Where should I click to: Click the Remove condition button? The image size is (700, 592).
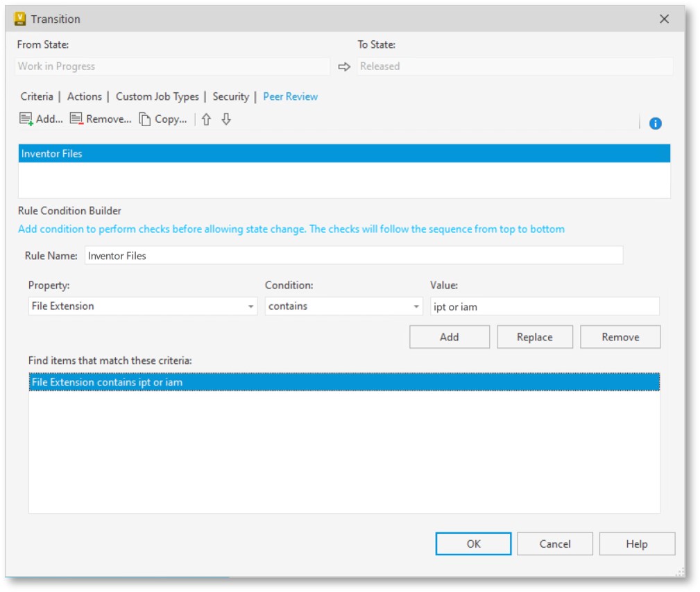coord(620,337)
